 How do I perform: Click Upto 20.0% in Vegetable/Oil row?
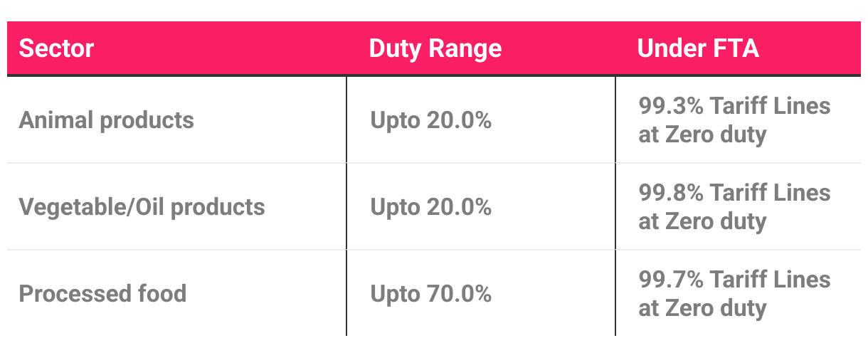(x=430, y=207)
